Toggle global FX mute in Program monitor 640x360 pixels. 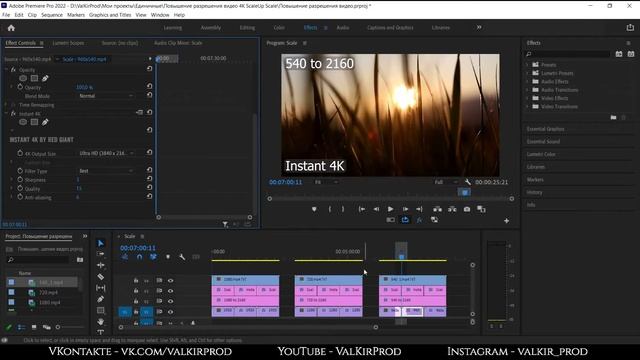(x=419, y=220)
